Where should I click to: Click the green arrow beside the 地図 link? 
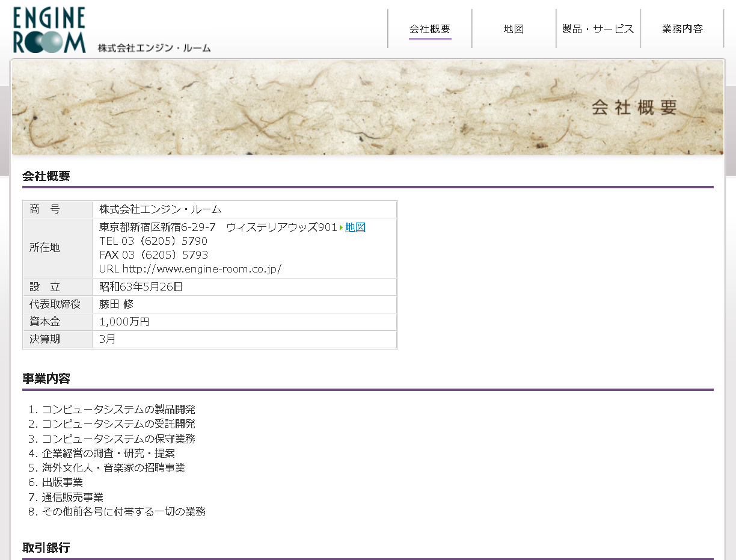click(x=342, y=227)
